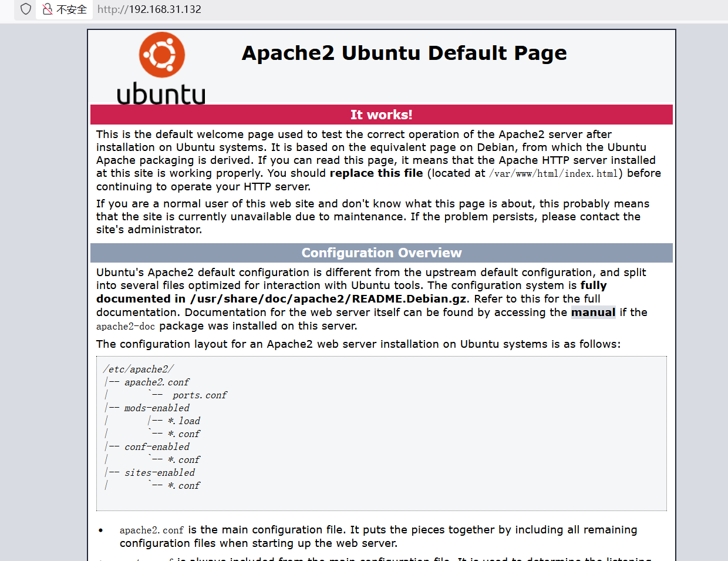This screenshot has width=728, height=561.
Task: Click the insecure connection padlock icon
Action: (x=47, y=9)
